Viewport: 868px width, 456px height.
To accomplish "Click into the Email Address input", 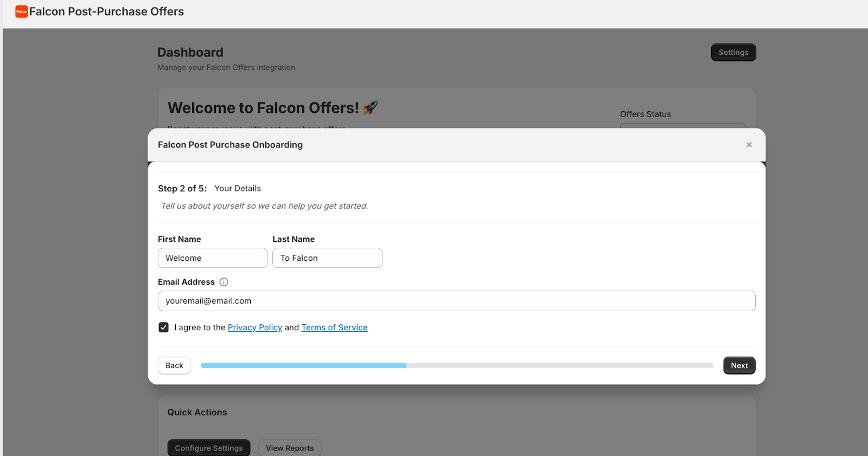I will 456,301.
